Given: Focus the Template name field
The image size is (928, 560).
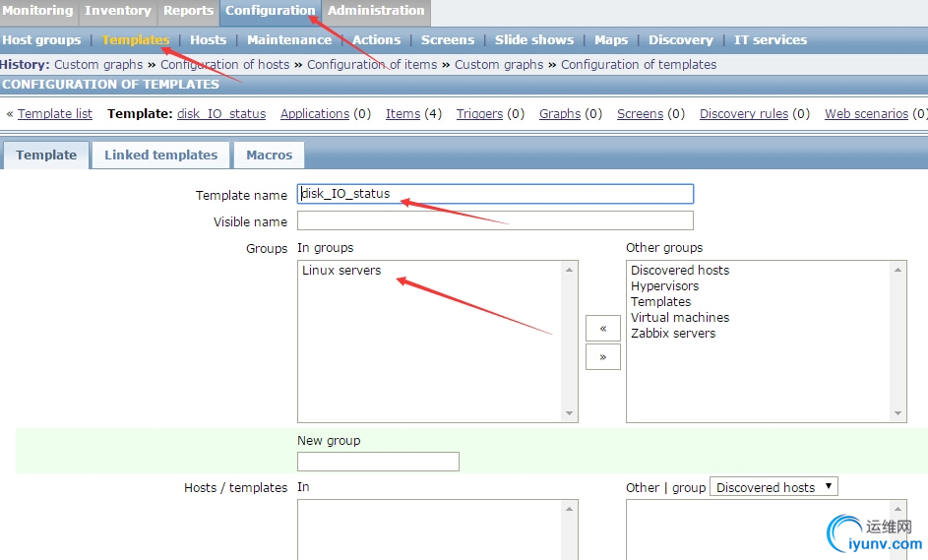Looking at the screenshot, I should (x=495, y=194).
